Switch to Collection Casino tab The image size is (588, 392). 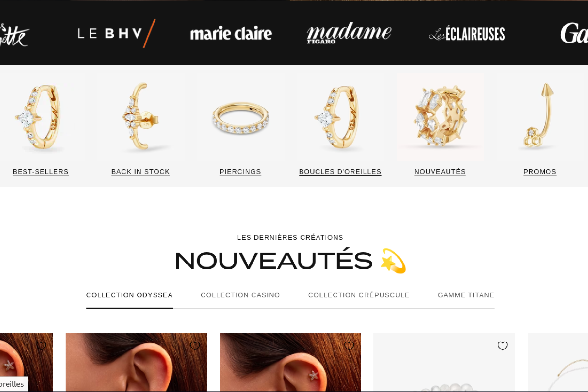240,295
